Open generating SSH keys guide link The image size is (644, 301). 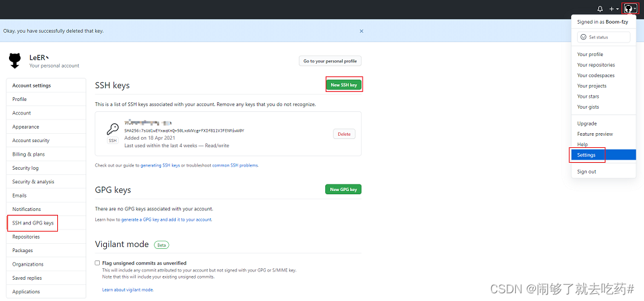160,165
